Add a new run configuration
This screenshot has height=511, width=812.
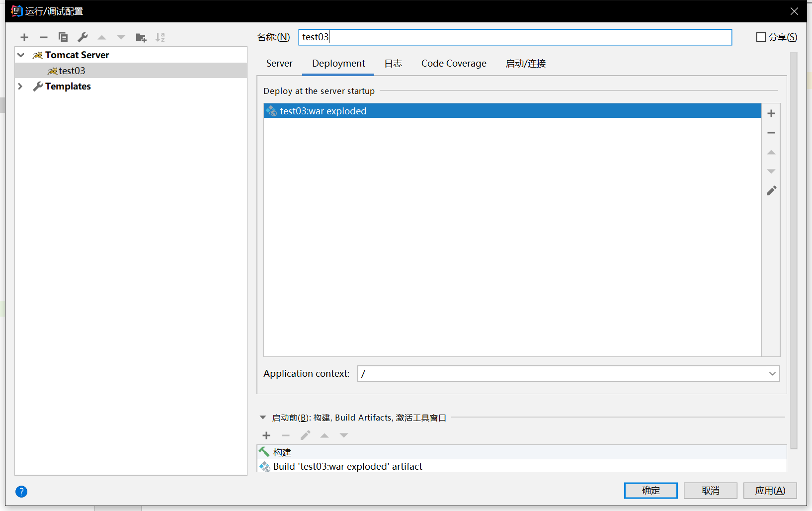point(24,37)
